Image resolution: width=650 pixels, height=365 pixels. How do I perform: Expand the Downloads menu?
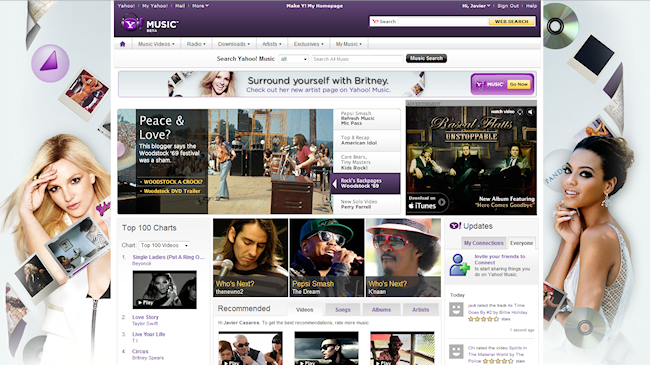point(234,44)
